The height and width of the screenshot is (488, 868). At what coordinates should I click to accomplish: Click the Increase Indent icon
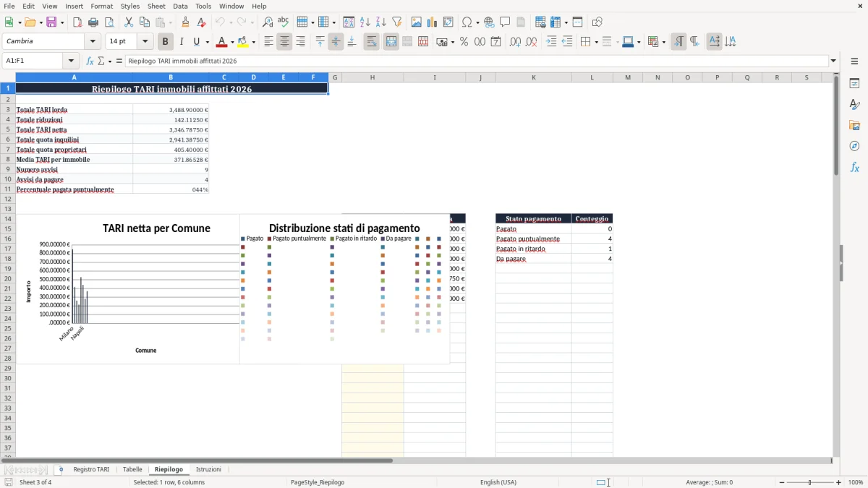click(551, 42)
